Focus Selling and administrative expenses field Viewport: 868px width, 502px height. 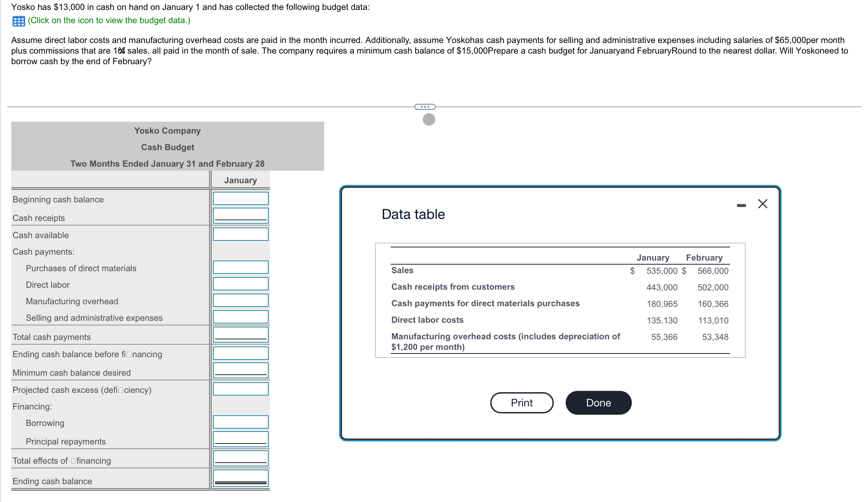pos(240,317)
